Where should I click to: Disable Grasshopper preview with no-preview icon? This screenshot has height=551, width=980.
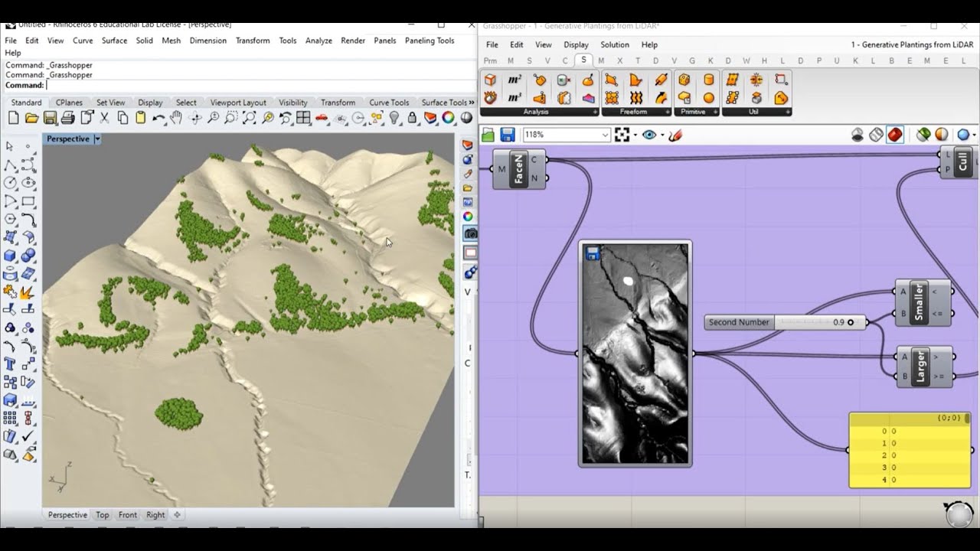click(858, 135)
